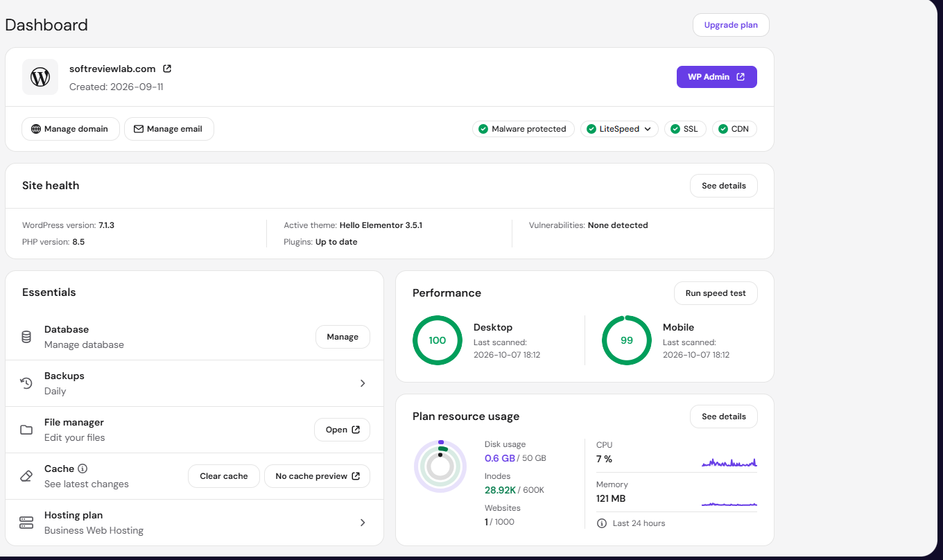Click the Last 24 hours info icon
The height and width of the screenshot is (560, 943).
coord(602,523)
